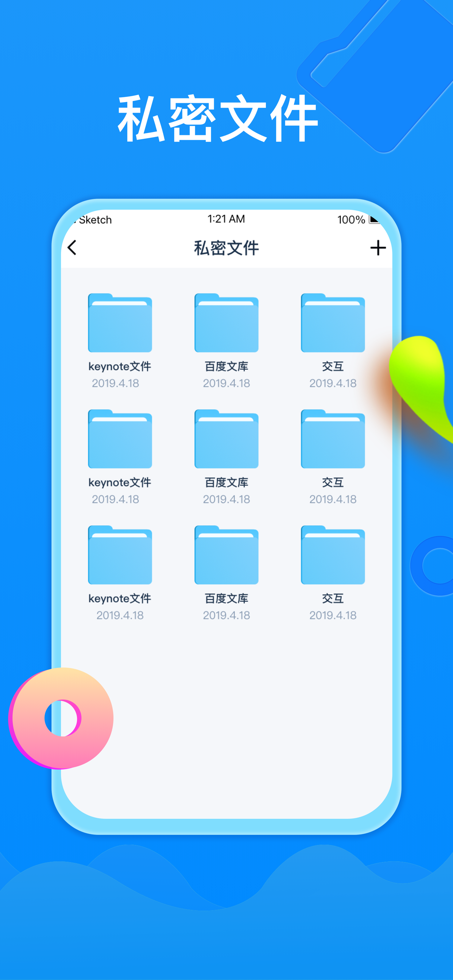Click date under second-row 交互
This screenshot has width=453, height=980.
click(x=333, y=499)
